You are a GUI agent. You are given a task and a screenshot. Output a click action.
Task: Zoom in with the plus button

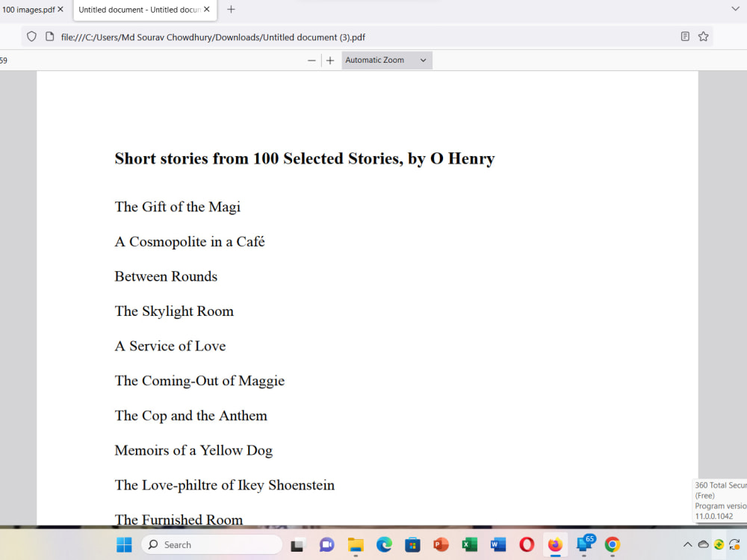(x=330, y=60)
